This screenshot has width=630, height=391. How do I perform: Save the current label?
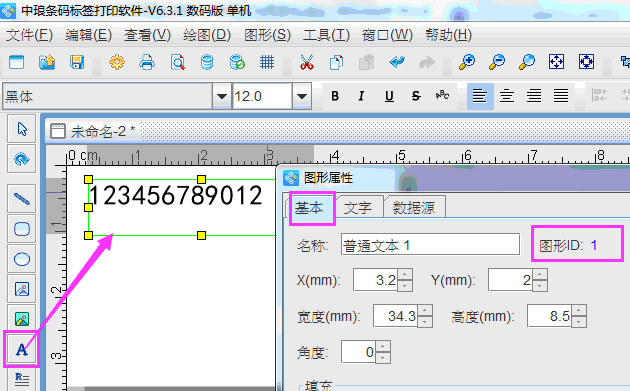click(x=77, y=62)
